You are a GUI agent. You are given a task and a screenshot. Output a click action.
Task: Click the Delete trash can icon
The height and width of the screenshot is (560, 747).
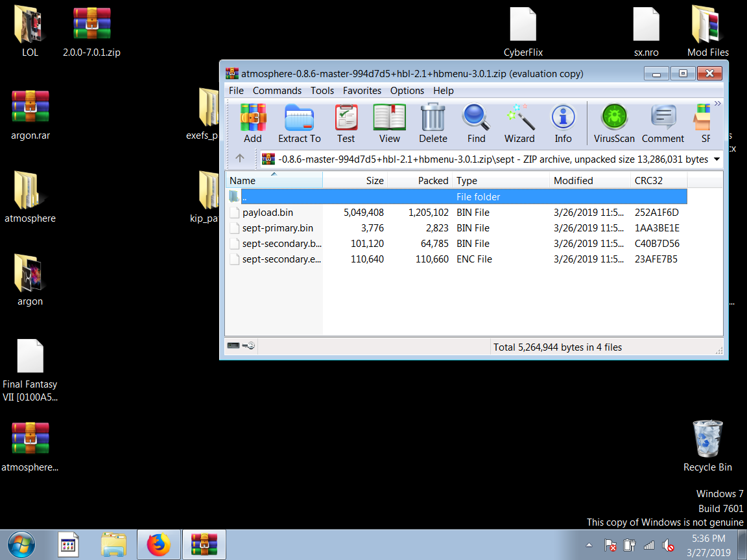(433, 123)
